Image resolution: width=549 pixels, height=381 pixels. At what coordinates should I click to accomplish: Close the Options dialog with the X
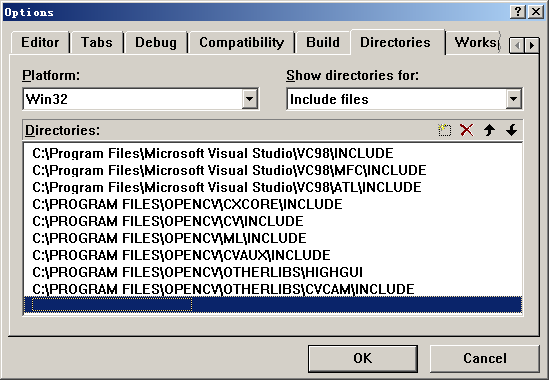click(x=536, y=12)
